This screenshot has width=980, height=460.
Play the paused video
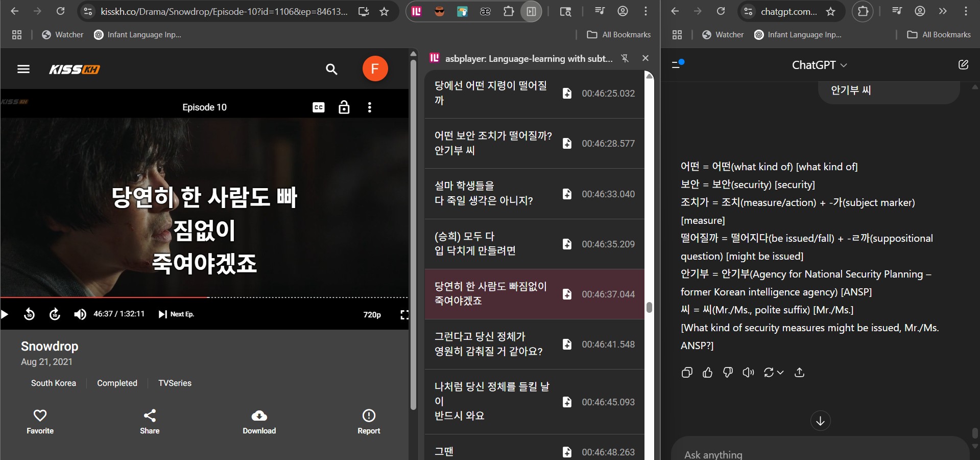tap(5, 314)
